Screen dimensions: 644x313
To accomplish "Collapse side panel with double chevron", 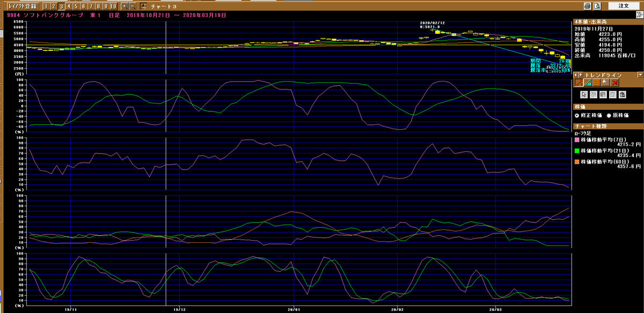I will pyautogui.click(x=640, y=15).
